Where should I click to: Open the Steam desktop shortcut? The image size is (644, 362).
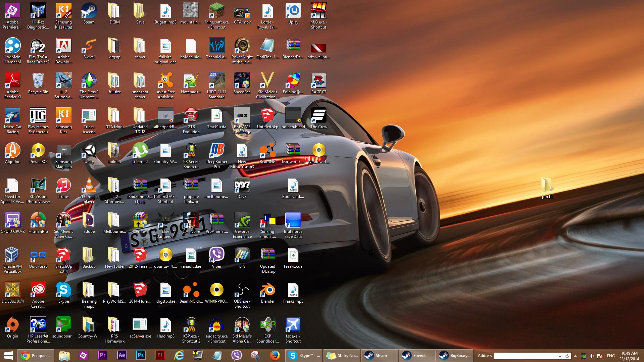pos(89,14)
